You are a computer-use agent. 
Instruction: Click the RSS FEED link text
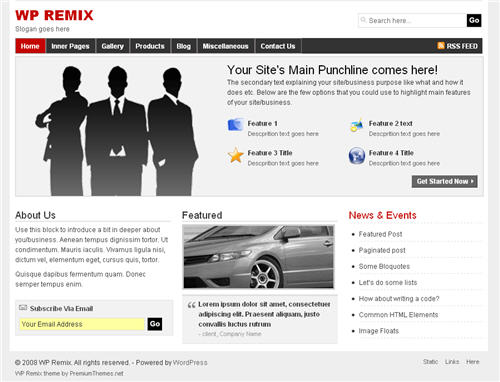point(462,46)
